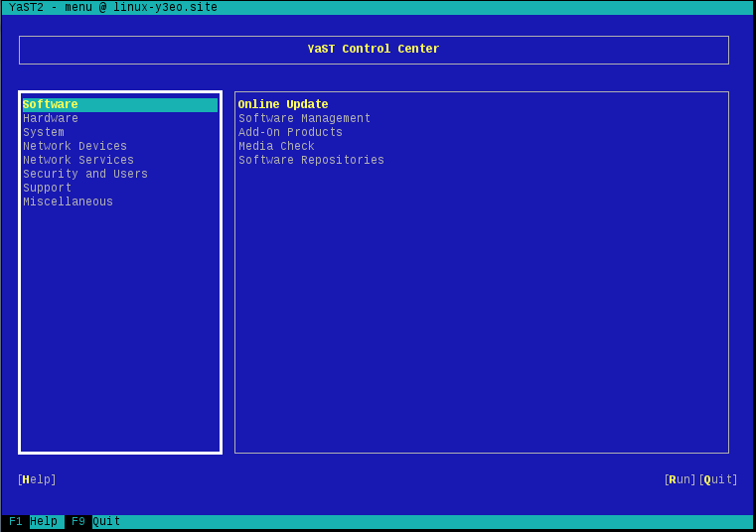
Task: Open Software Management module
Action: 304,118
